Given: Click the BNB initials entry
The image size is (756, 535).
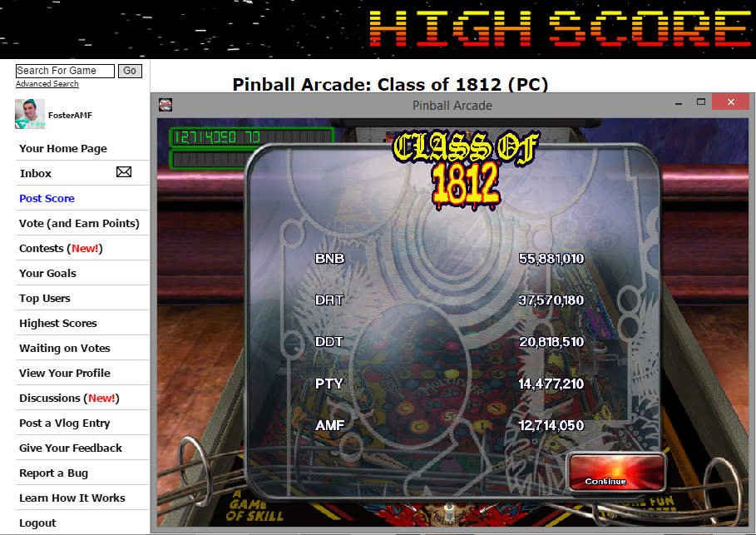Looking at the screenshot, I should click(x=330, y=259).
